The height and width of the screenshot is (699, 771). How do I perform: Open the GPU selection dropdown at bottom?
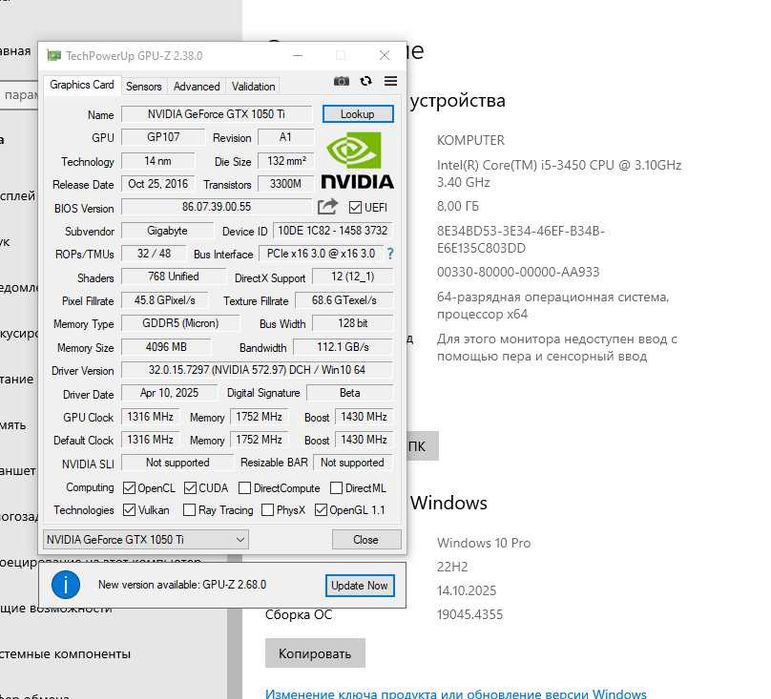click(x=146, y=539)
